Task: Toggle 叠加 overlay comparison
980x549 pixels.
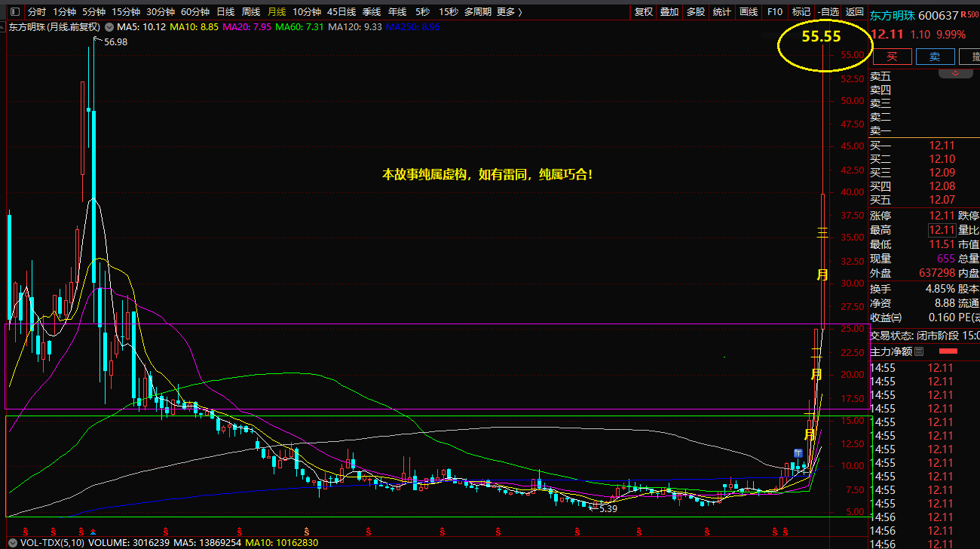Action: coord(669,12)
